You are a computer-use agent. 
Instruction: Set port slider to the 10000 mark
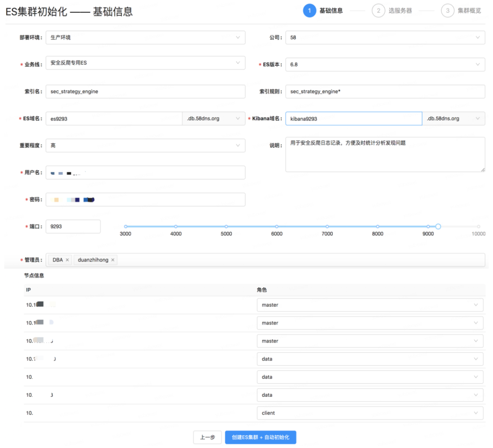pyautogui.click(x=478, y=226)
